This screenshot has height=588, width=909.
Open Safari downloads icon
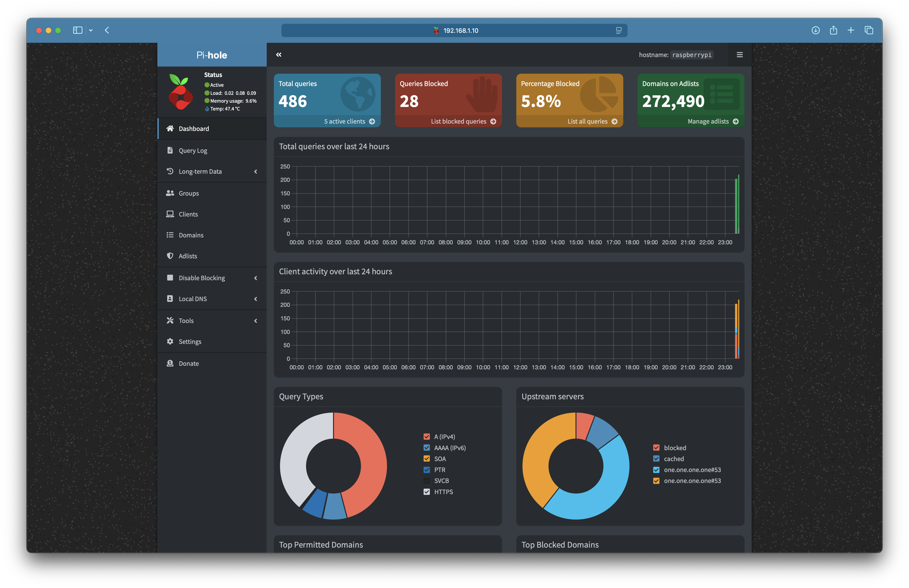pyautogui.click(x=816, y=30)
